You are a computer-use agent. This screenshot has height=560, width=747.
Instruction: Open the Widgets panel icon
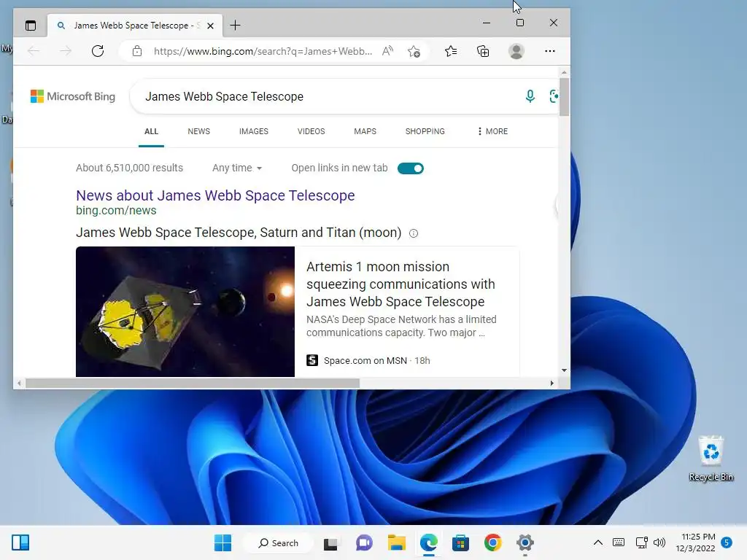point(20,542)
